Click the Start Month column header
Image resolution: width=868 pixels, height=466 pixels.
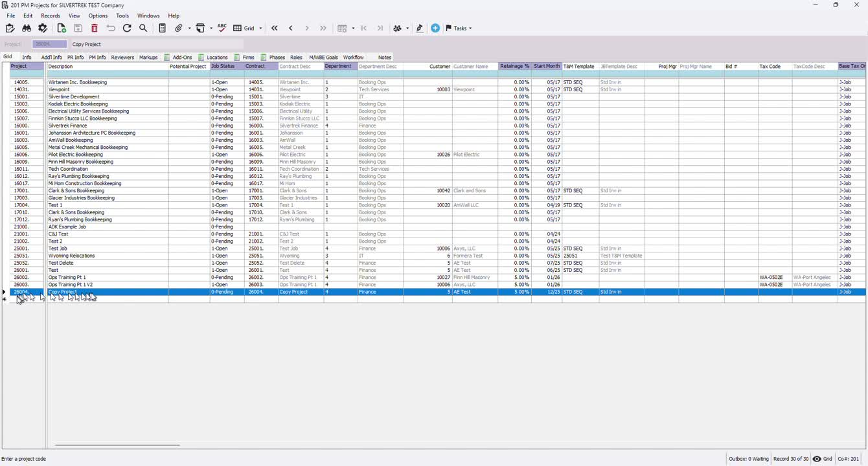(x=547, y=67)
